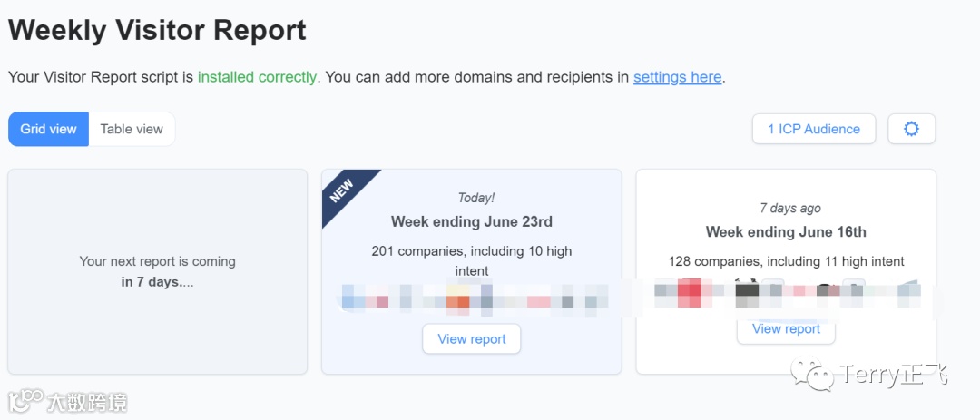Switch to Grid view

(48, 129)
